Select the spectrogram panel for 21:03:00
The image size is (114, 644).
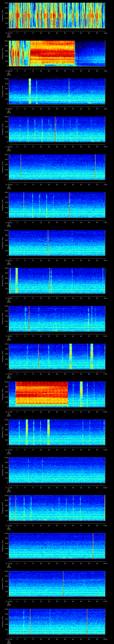pyautogui.click(x=57, y=91)
